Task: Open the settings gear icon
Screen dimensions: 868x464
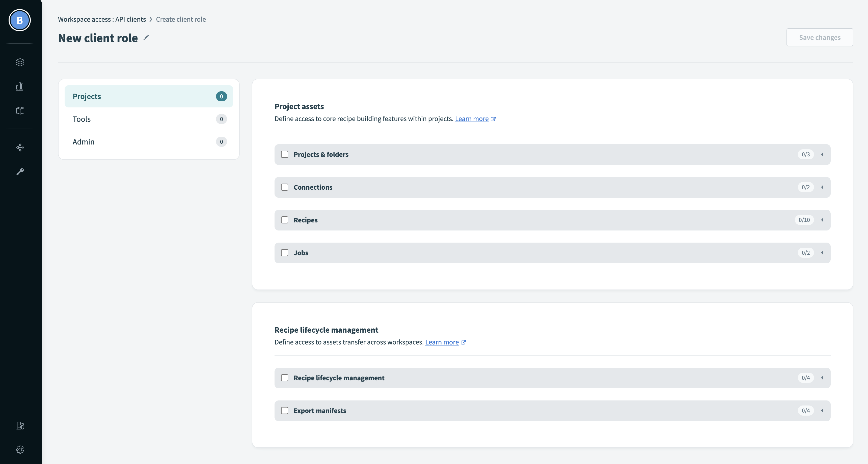Action: 20,450
